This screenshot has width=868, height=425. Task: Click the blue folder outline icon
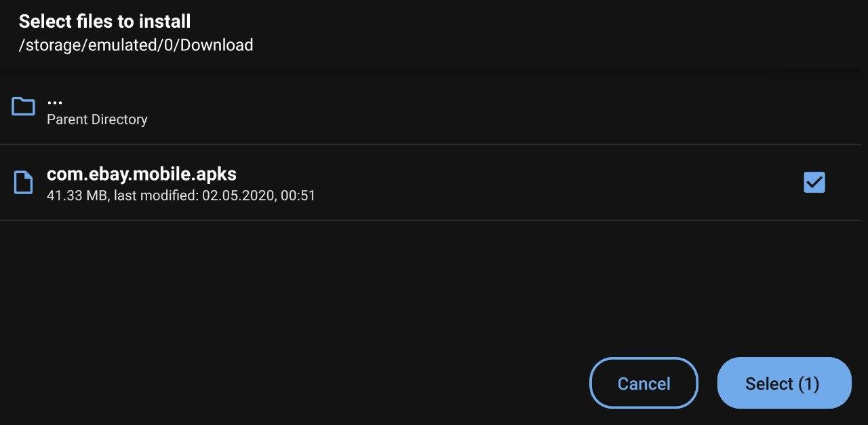point(24,107)
